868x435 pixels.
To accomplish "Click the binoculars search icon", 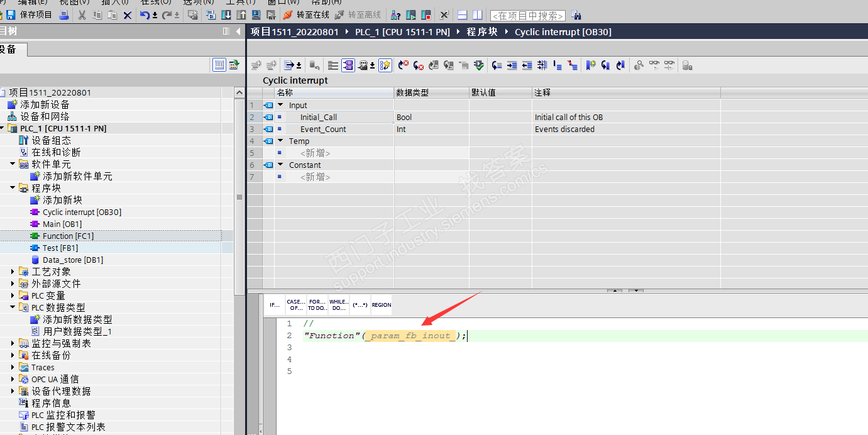I will click(x=576, y=15).
